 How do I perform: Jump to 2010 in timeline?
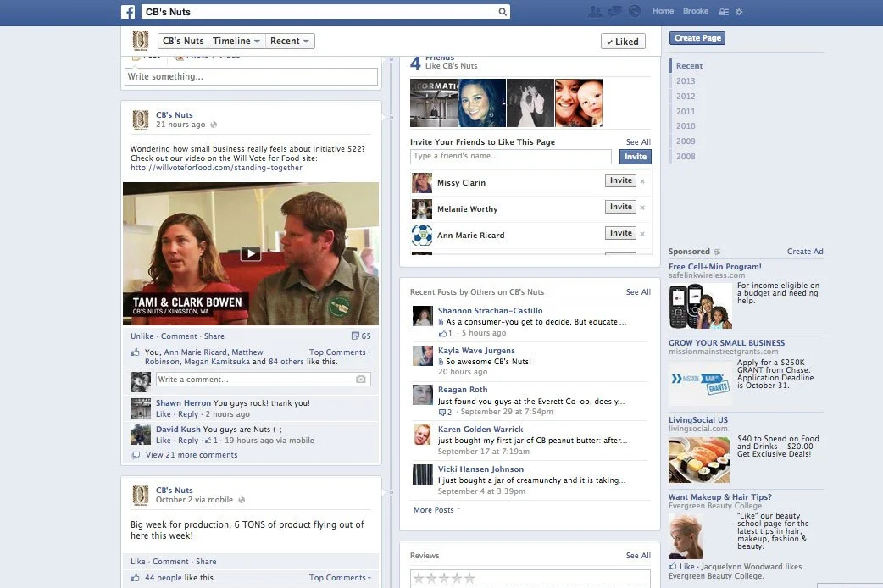pos(686,126)
